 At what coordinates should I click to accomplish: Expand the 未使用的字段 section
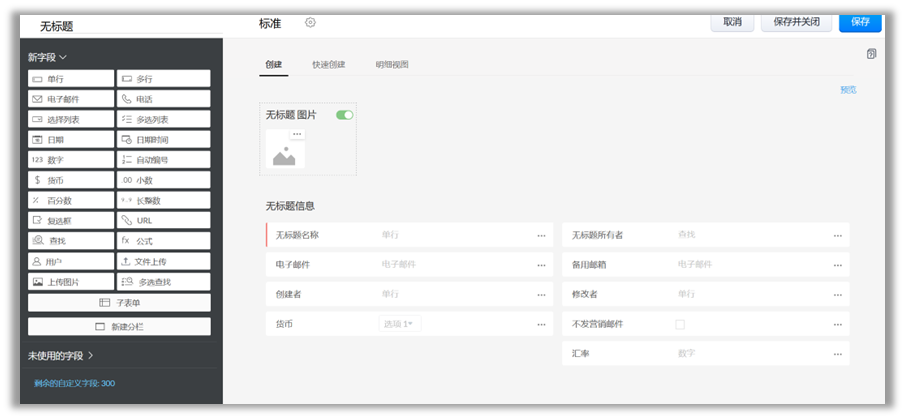[x=61, y=355]
